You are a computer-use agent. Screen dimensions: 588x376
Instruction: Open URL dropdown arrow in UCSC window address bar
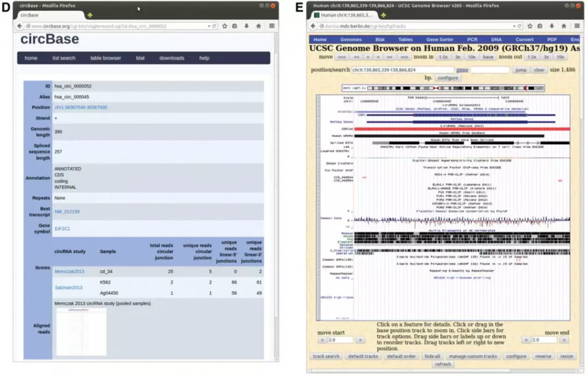pos(514,26)
